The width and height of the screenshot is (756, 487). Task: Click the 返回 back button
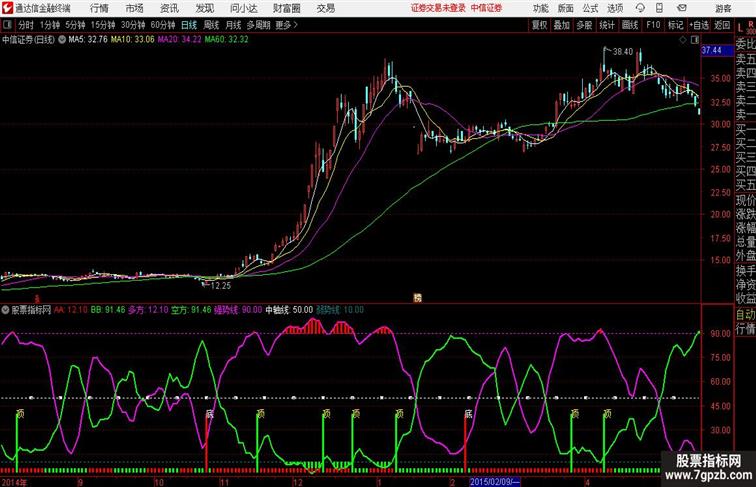pos(722,25)
